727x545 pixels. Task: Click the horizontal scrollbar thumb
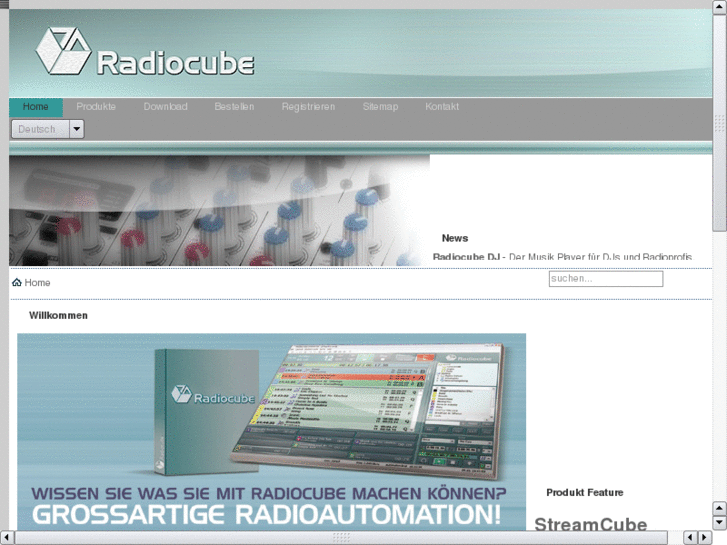click(341, 538)
